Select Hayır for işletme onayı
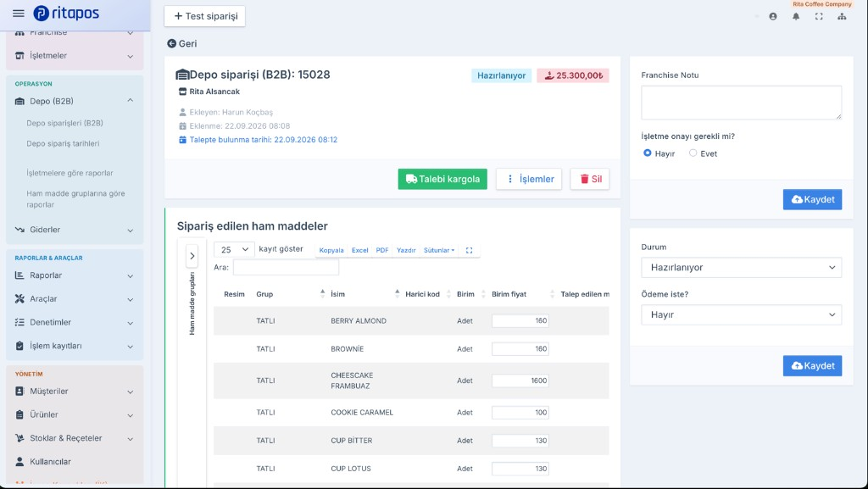 (647, 153)
